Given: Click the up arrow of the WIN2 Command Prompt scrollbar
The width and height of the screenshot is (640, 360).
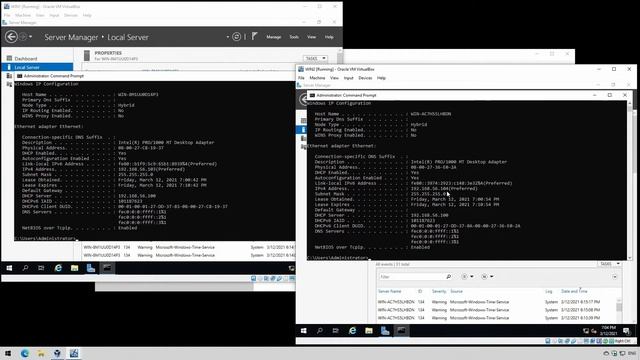Looking at the screenshot, I should (630, 103).
